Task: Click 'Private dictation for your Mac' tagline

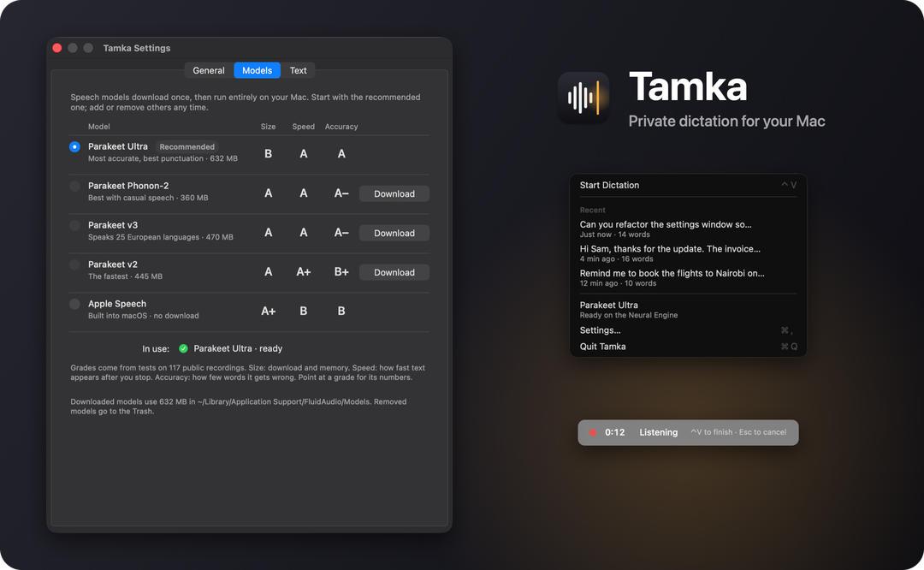Action: point(726,122)
